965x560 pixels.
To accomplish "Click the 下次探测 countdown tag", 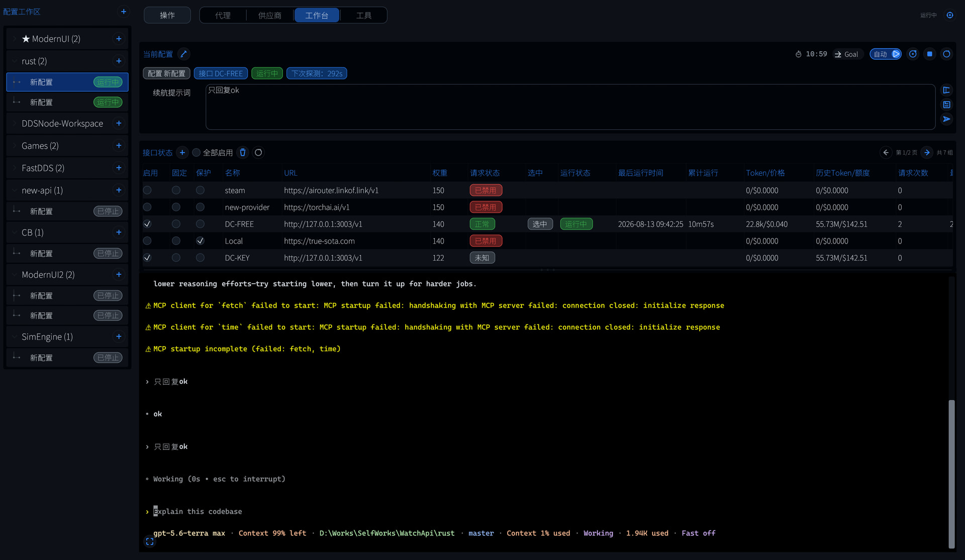I will point(317,73).
